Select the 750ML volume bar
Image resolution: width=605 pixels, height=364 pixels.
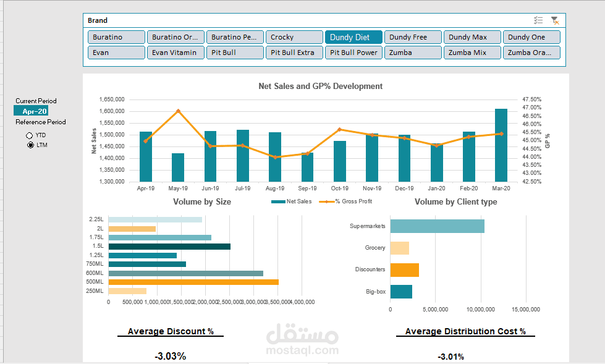pyautogui.click(x=147, y=264)
